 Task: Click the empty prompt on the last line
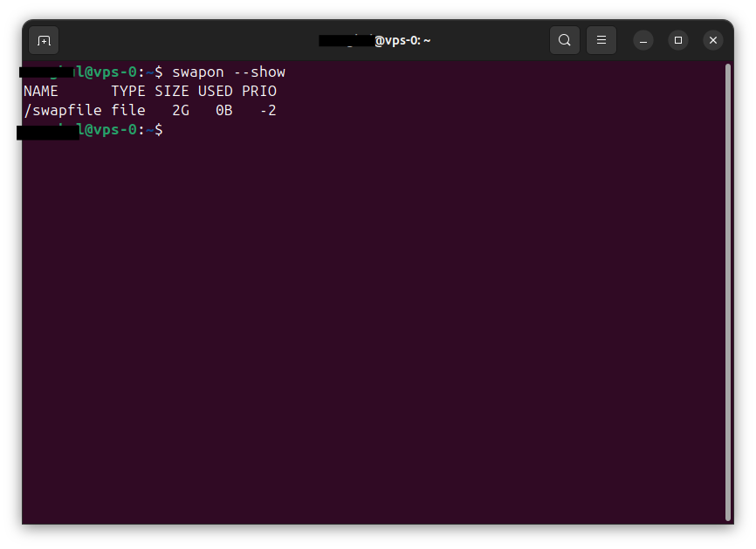tap(91, 130)
